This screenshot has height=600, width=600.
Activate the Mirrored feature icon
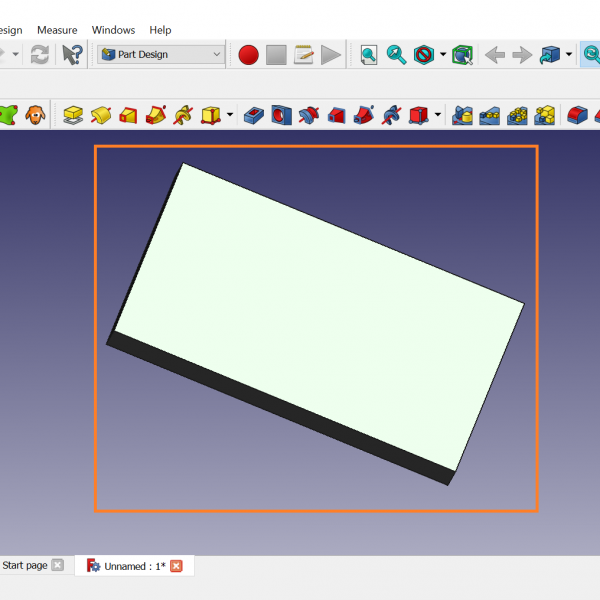tap(462, 115)
